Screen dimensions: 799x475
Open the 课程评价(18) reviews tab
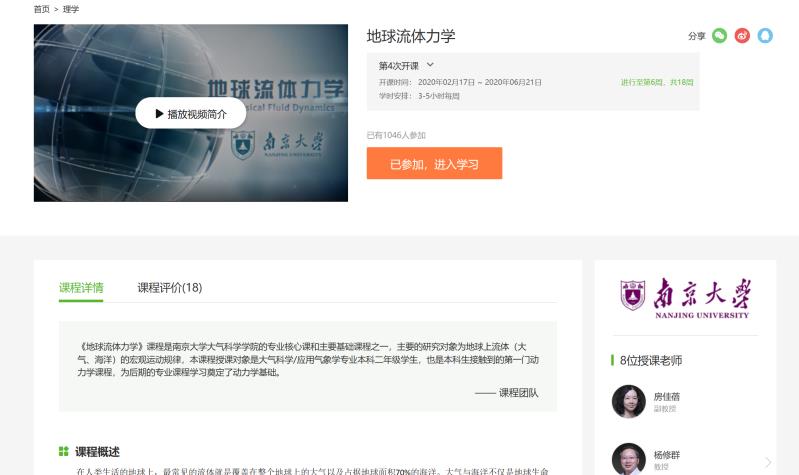pos(169,288)
